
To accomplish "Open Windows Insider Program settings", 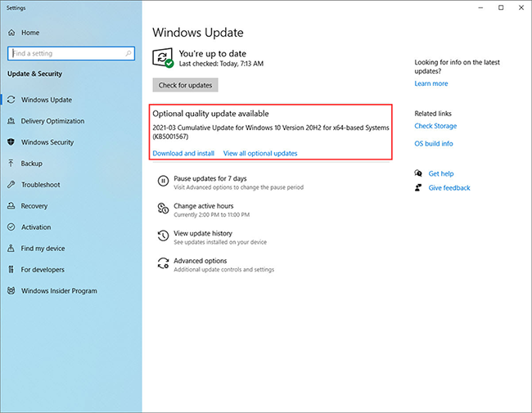I will (x=59, y=291).
